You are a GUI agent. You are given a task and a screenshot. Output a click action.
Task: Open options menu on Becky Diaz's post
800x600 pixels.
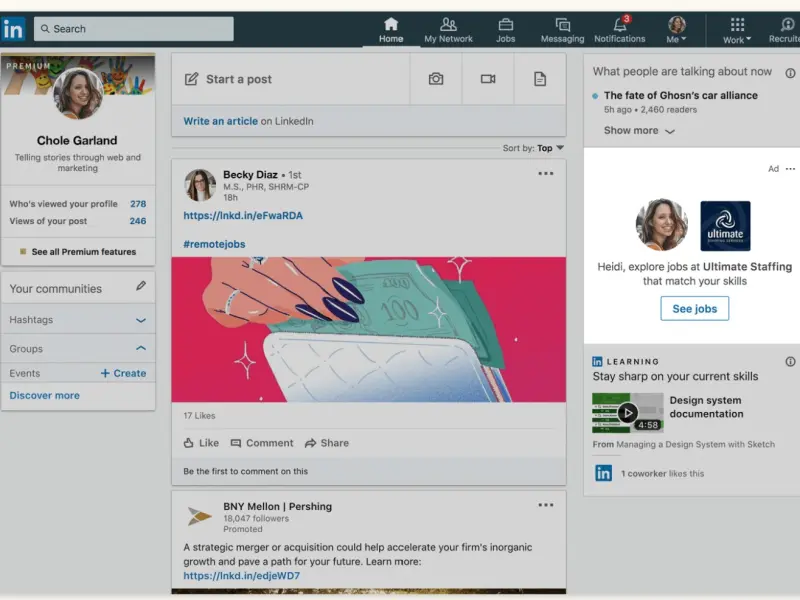(545, 174)
